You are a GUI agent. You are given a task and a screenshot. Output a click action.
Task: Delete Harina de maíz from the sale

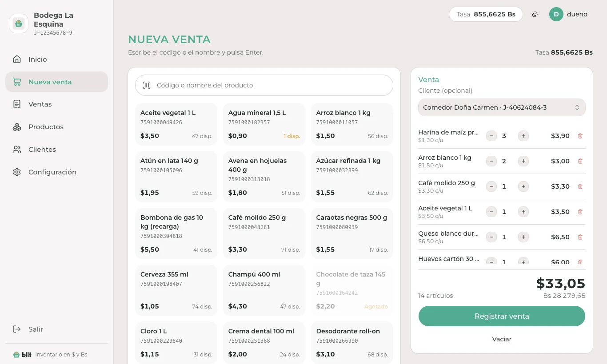[580, 136]
